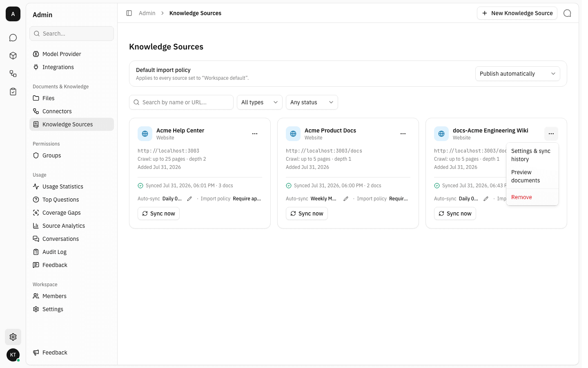Click Acme Help Center card title

(180, 130)
